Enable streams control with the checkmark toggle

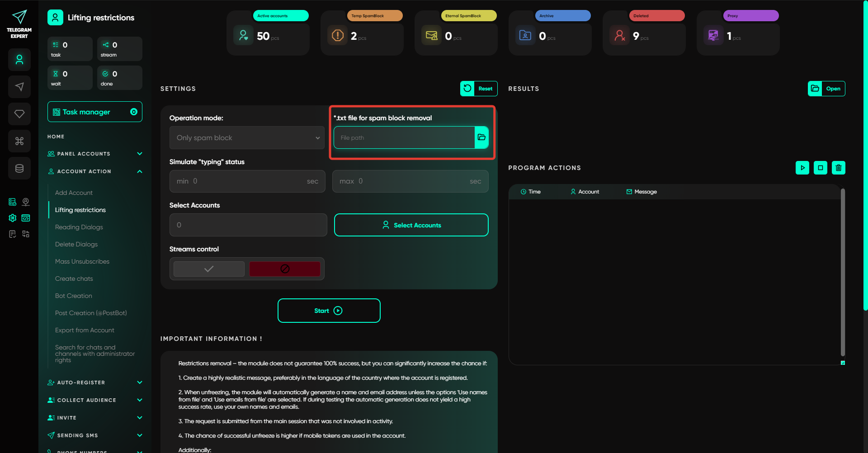[x=209, y=269]
